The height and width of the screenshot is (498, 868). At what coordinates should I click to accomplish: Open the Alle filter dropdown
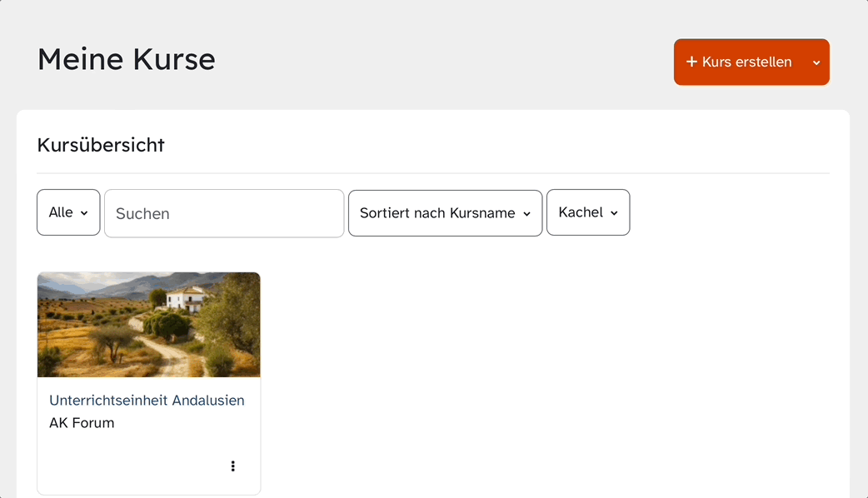(68, 212)
